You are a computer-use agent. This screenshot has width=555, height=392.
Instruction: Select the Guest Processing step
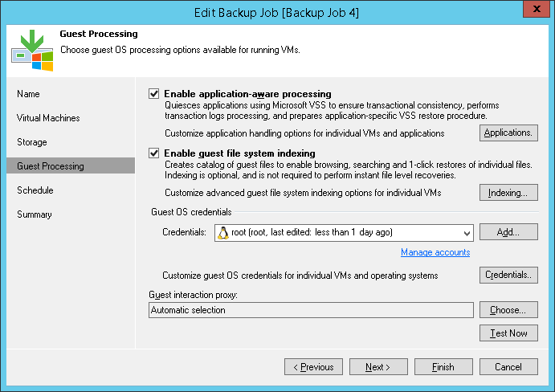tap(51, 166)
